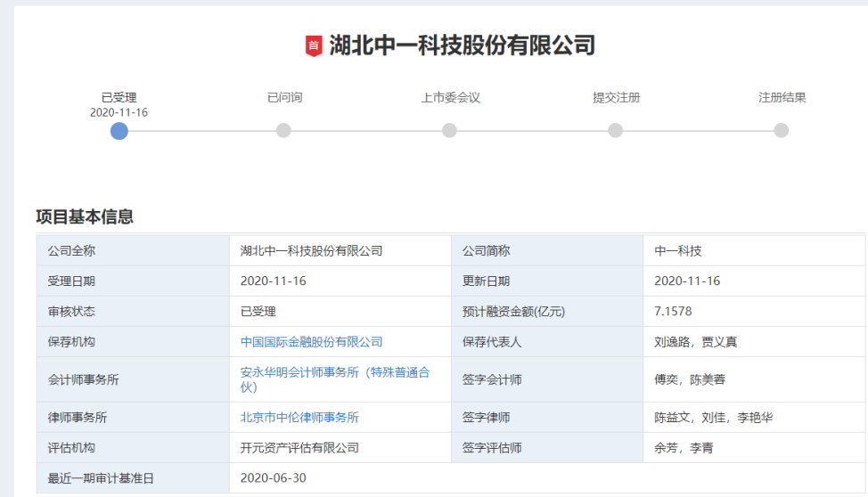868x497 pixels.
Task: Click the 最近一期审计基准日 label cell
Action: [x=133, y=478]
